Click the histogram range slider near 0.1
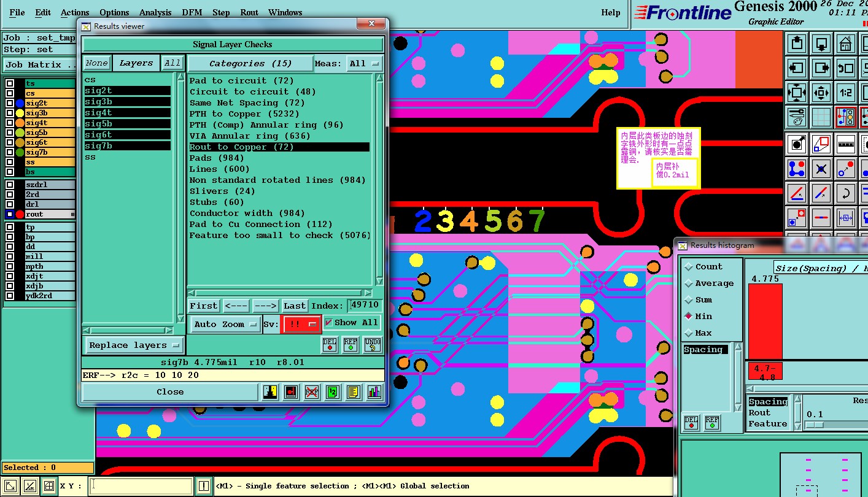Viewport: 868px width, 497px height. [x=815, y=425]
